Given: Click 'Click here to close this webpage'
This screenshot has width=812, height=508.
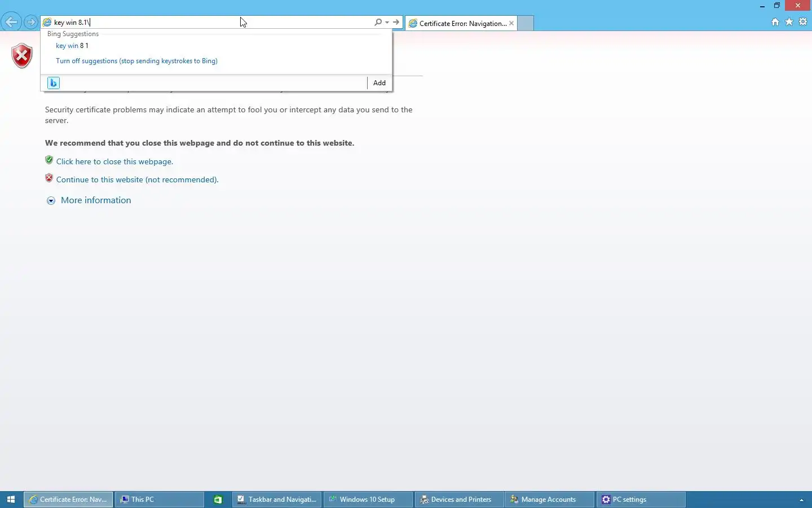Looking at the screenshot, I should (x=114, y=161).
